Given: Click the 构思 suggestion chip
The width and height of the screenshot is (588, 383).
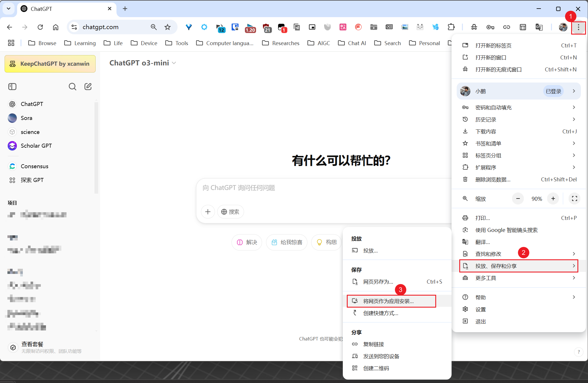Looking at the screenshot, I should (327, 242).
